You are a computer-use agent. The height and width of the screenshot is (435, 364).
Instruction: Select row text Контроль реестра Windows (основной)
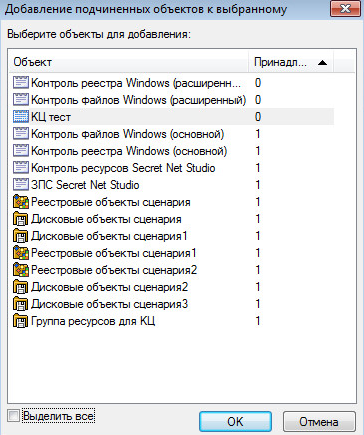[x=129, y=151]
